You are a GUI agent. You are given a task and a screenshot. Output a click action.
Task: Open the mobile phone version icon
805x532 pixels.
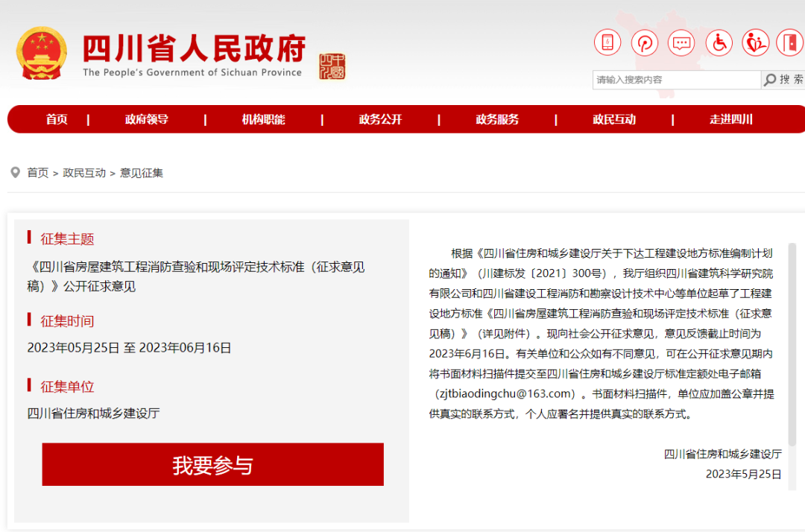tap(607, 42)
